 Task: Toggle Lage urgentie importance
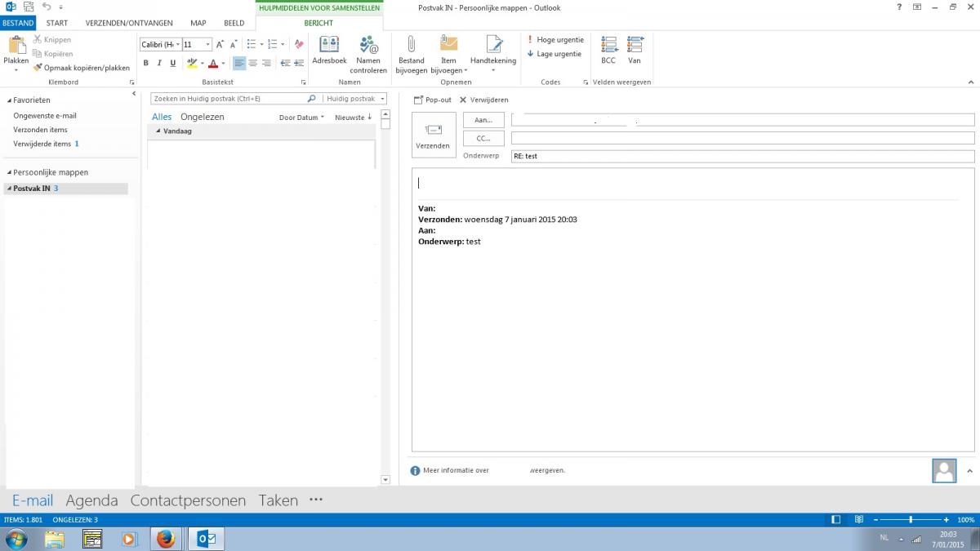click(555, 54)
